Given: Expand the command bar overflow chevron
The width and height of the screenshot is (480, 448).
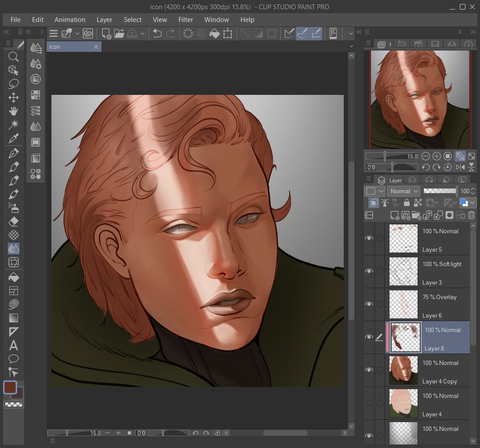Looking at the screenshot, I should click(351, 33).
